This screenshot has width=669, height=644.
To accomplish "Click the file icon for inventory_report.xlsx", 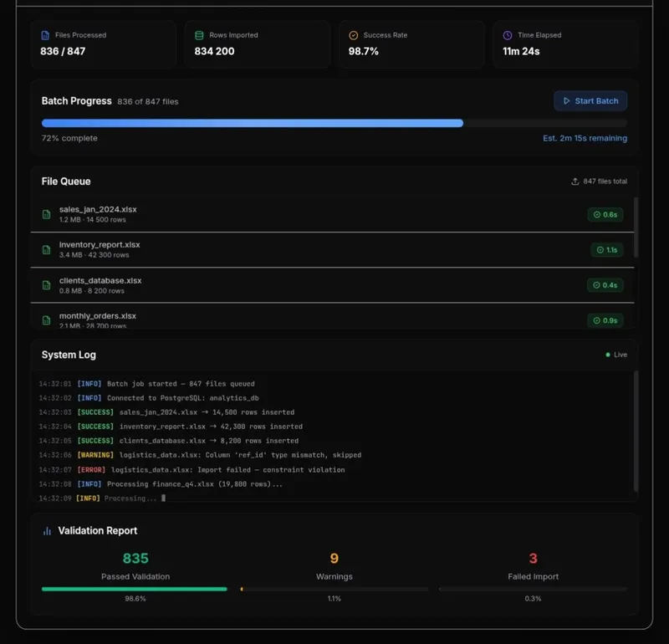I will (47, 250).
